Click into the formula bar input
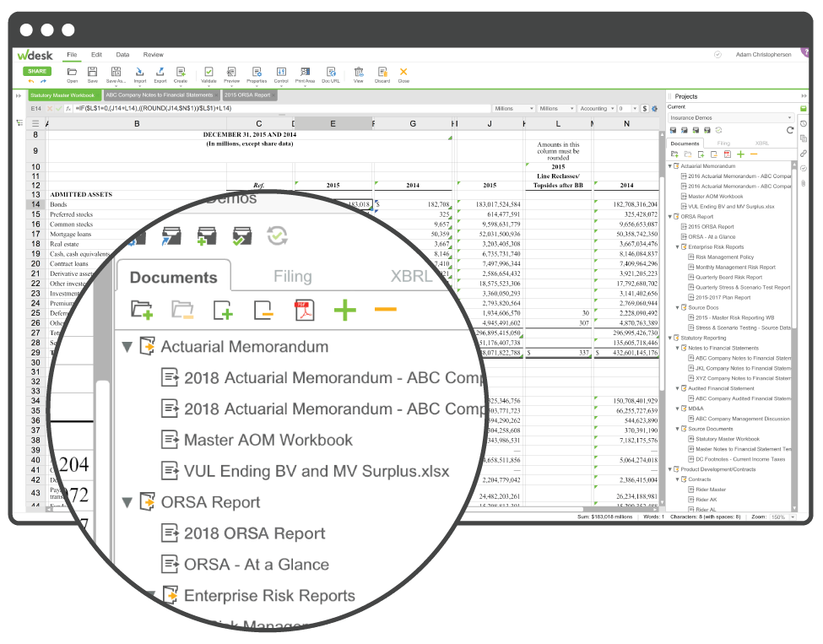Viewport: 823px width, 644px height. (281, 109)
